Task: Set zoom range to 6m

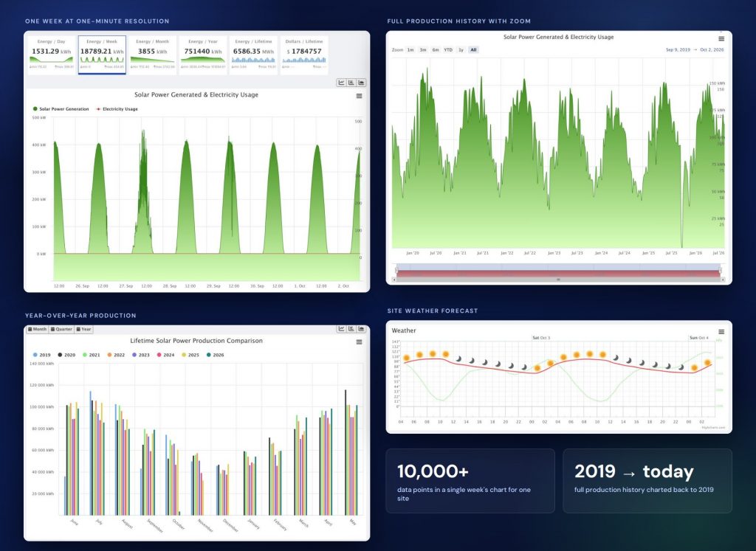Action: [x=436, y=49]
